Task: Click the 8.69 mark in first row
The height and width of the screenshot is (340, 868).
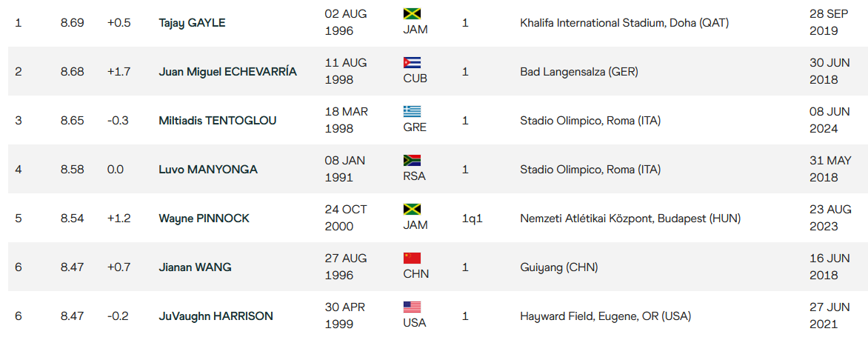Action: [72, 23]
